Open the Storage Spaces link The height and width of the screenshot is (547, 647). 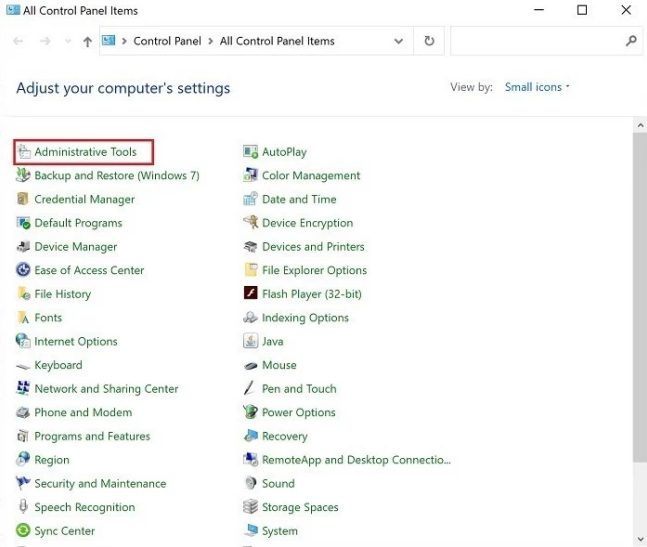(300, 507)
